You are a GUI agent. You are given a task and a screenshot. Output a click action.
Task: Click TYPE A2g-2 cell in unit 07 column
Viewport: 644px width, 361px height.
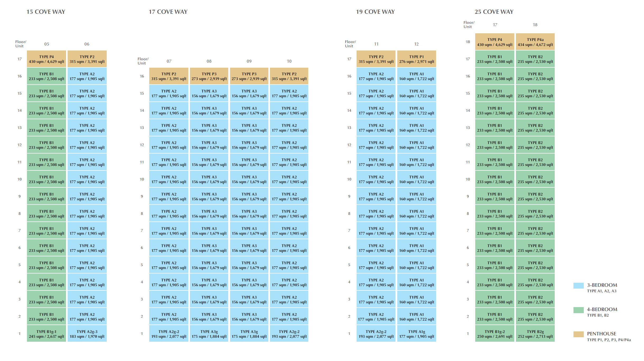click(169, 334)
